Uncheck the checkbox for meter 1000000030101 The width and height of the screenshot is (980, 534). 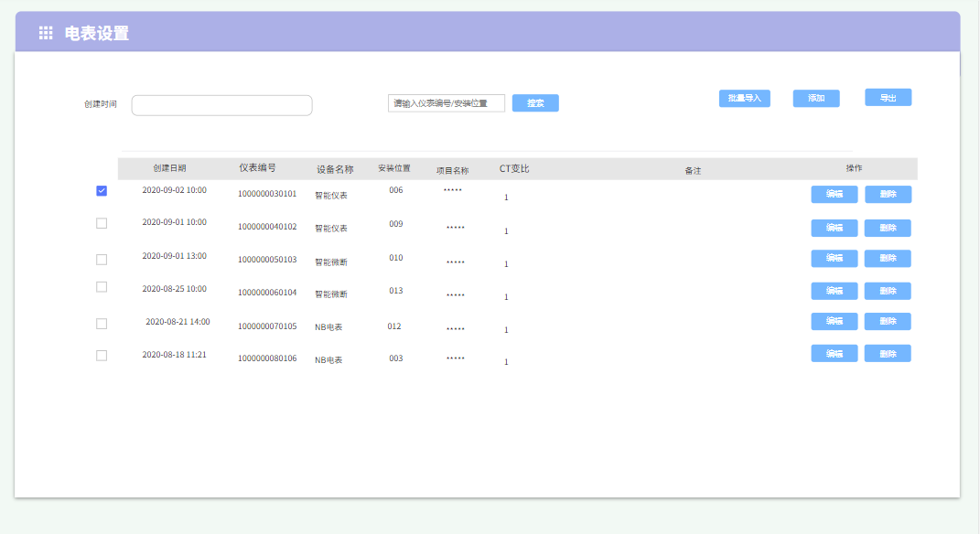pyautogui.click(x=102, y=191)
